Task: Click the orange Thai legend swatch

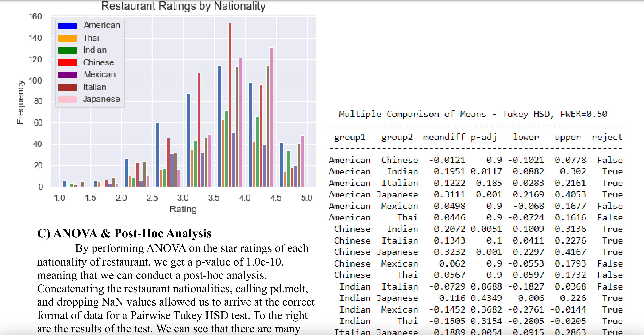Action: tap(67, 38)
